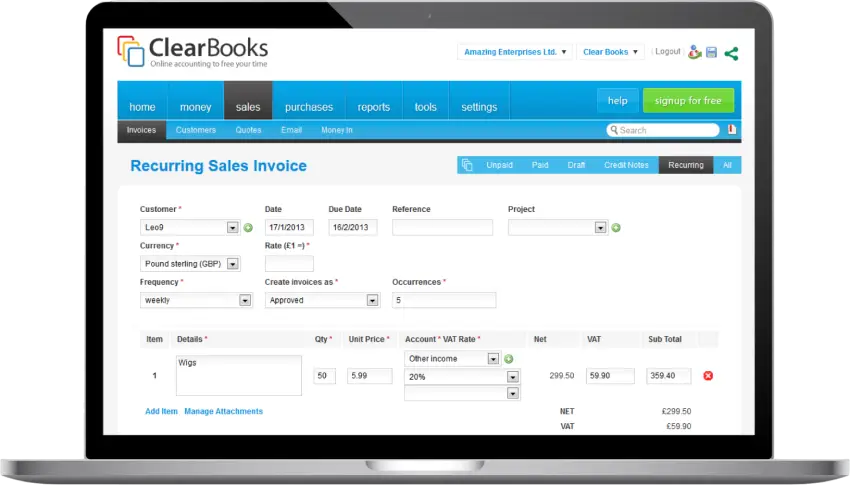Viewport: 850px width, 485px height.
Task: Delete the Wigs line with red X
Action: [708, 376]
